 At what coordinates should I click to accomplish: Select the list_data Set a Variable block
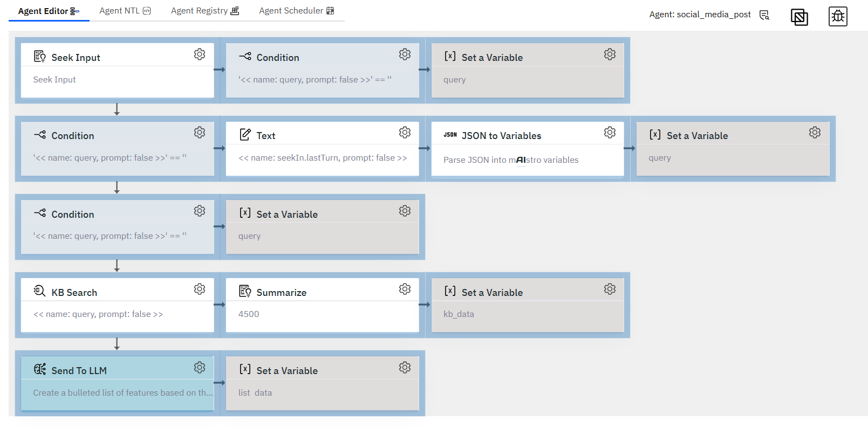click(x=322, y=383)
